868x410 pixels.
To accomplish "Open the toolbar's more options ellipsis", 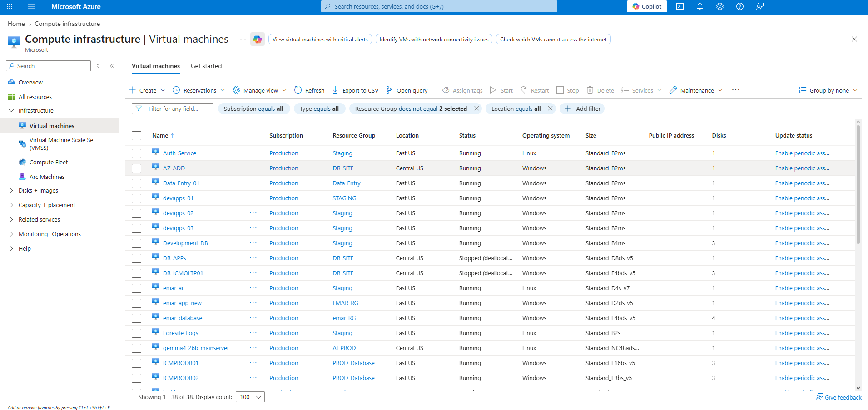I will click(x=736, y=90).
